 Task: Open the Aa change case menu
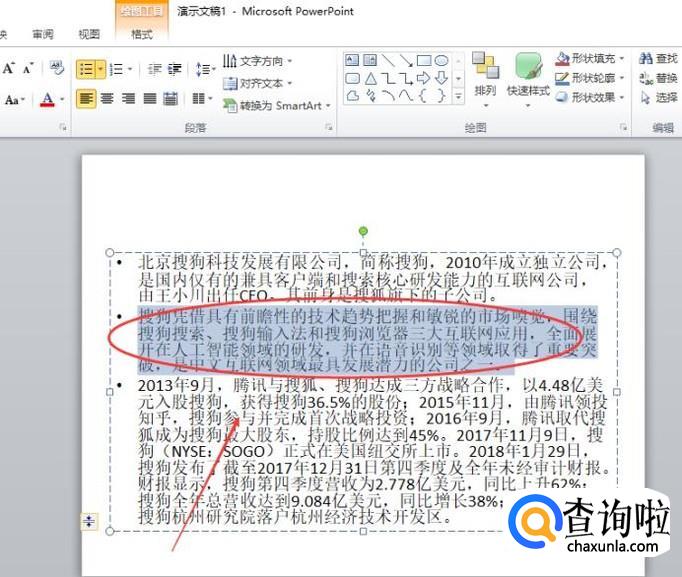tap(15, 100)
